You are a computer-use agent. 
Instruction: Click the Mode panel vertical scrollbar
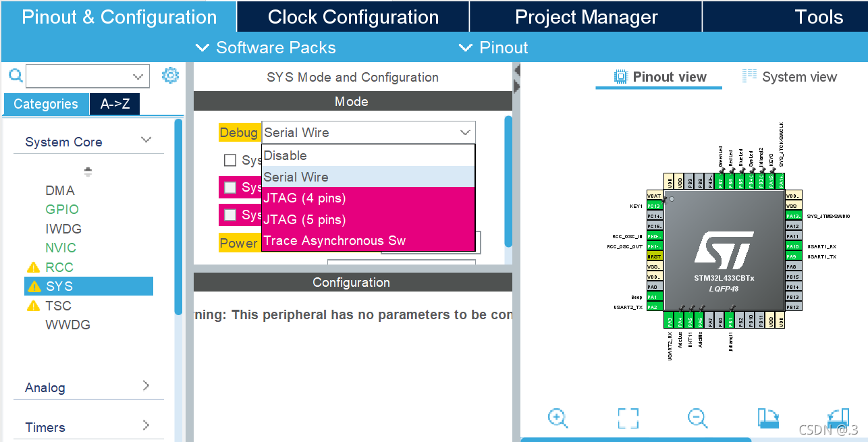(x=508, y=181)
